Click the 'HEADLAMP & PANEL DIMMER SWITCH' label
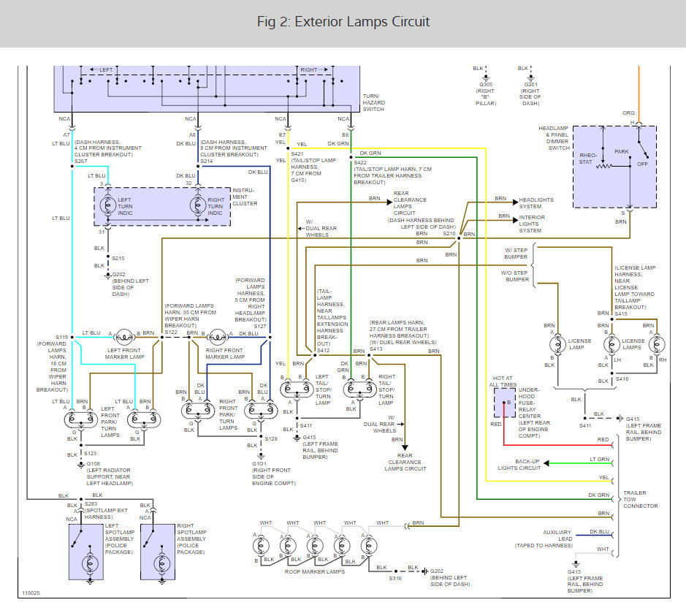686x616 pixels. [554, 138]
